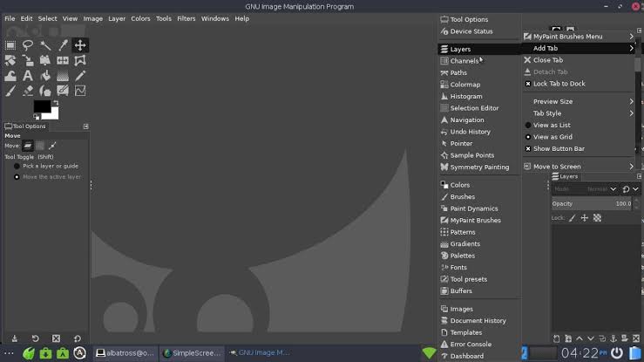Set Move mode to layer
Viewport: 644px width, 362px height.
coord(28,146)
